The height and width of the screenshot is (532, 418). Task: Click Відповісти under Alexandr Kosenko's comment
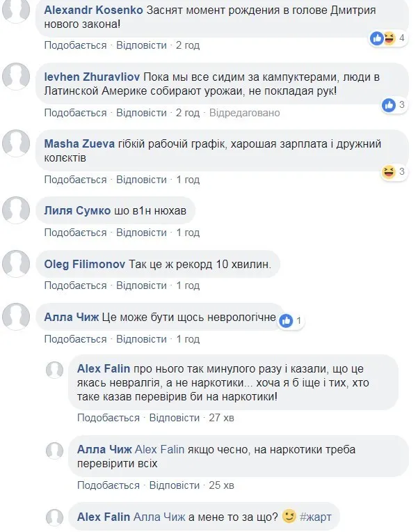(x=141, y=45)
